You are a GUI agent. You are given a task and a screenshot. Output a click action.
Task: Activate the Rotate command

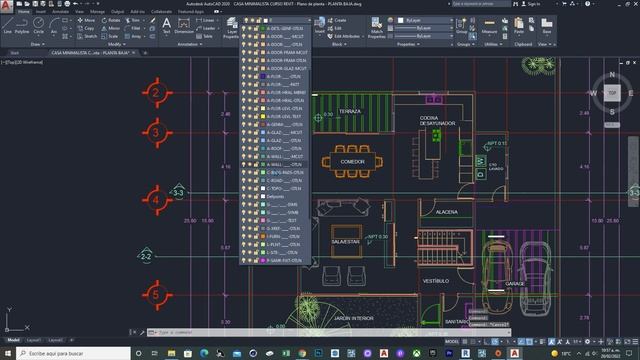tap(111, 20)
